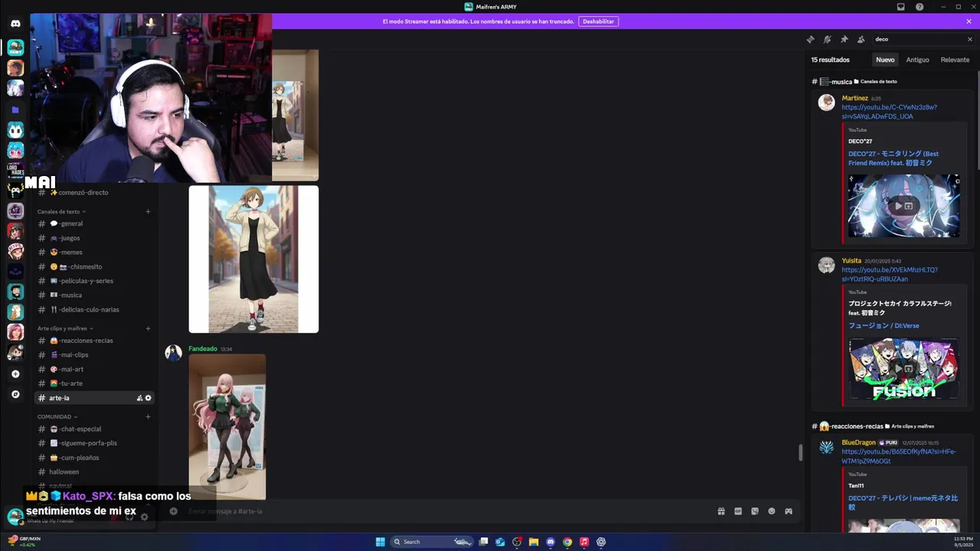This screenshot has height=551, width=980.
Task: Play the Fusion video thumbnail
Action: [903, 369]
